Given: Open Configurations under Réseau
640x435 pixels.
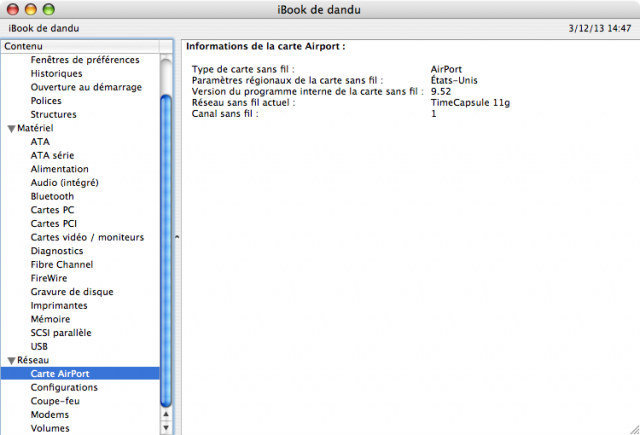Looking at the screenshot, I should click(64, 388).
